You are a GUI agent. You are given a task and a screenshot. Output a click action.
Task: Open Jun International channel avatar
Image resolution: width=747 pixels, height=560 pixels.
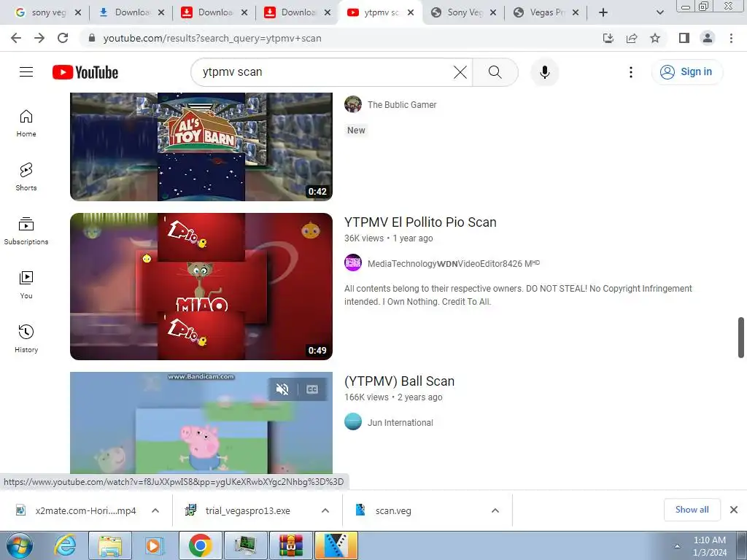[x=353, y=422]
